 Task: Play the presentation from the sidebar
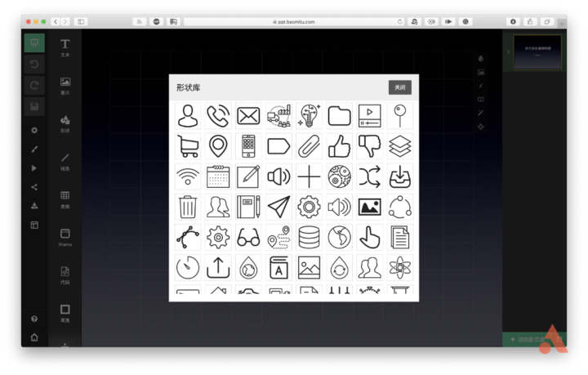pos(34,168)
